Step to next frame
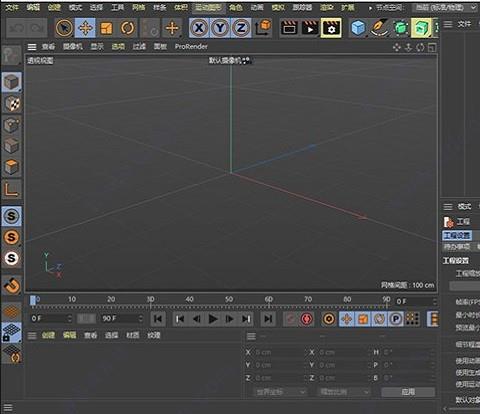The height and width of the screenshot is (414, 480). tap(229, 319)
